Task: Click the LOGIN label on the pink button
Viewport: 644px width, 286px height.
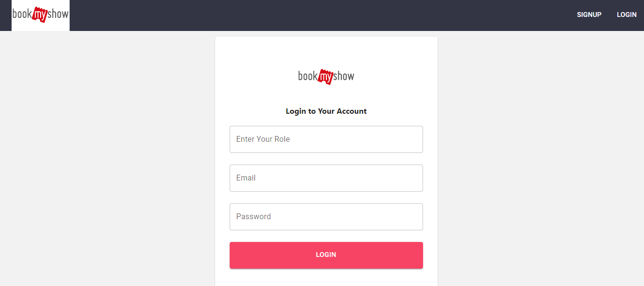Action: pos(326,255)
